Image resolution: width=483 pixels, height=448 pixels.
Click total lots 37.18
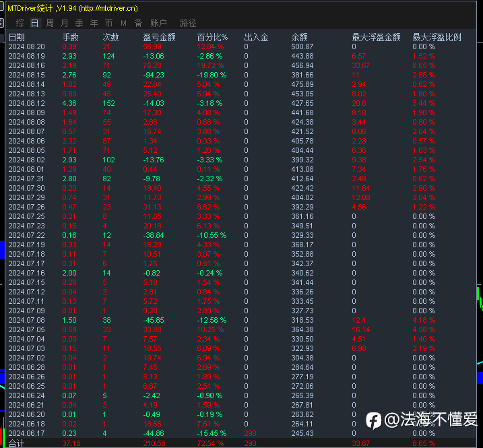coord(71,444)
